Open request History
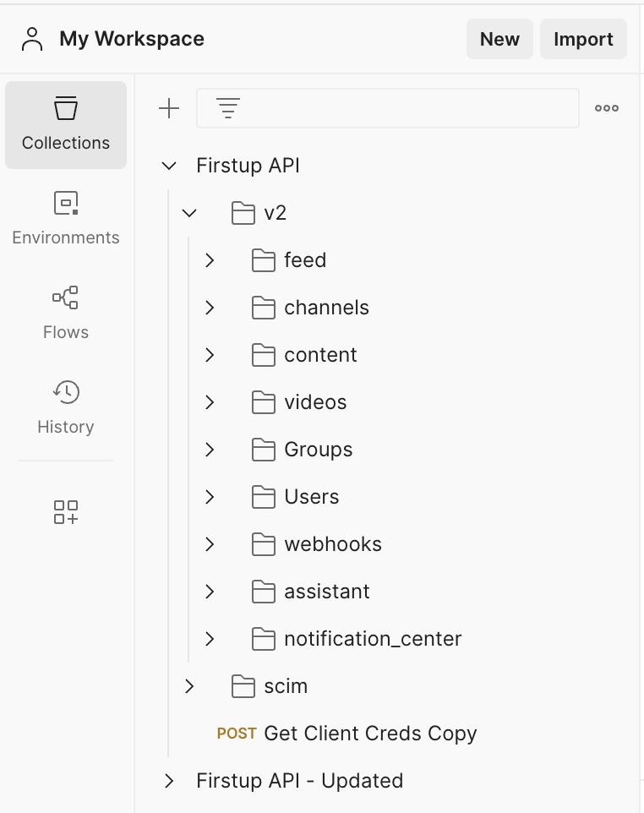Image resolution: width=644 pixels, height=813 pixels. click(65, 406)
